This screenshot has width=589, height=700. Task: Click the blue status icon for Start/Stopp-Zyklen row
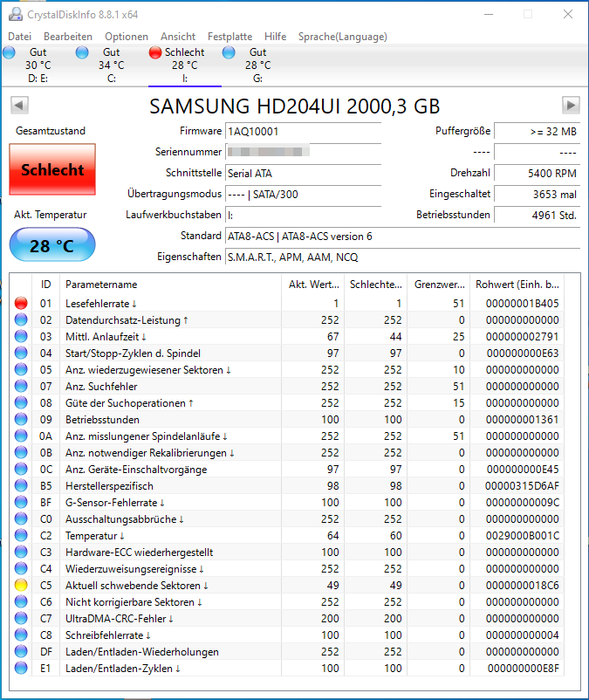tap(21, 353)
